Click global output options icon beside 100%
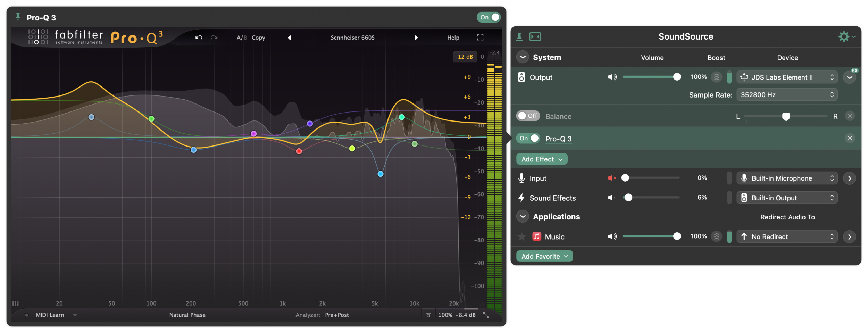Image resolution: width=868 pixels, height=333 pixels. point(428,315)
